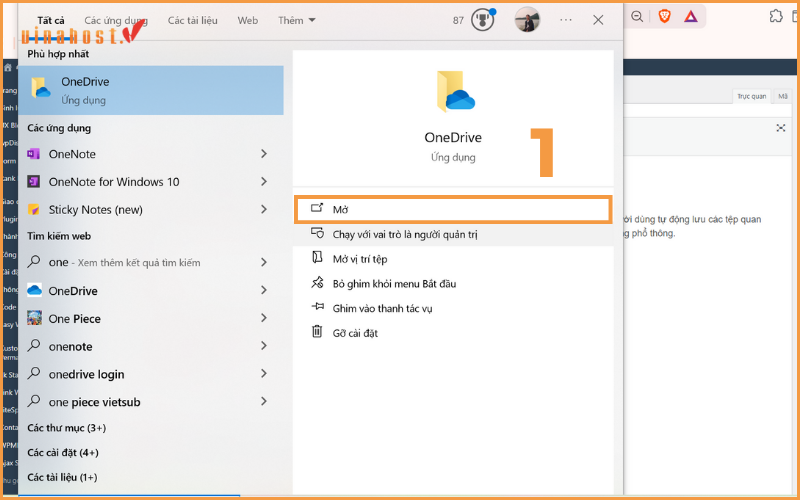Click the Sticky Notes (new) icon
The image size is (800, 500).
35,210
